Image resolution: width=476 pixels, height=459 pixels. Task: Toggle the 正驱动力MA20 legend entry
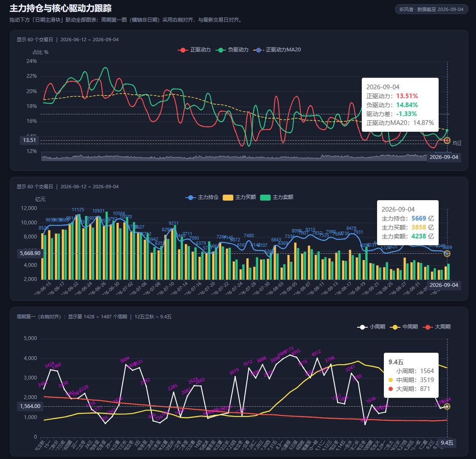point(277,50)
